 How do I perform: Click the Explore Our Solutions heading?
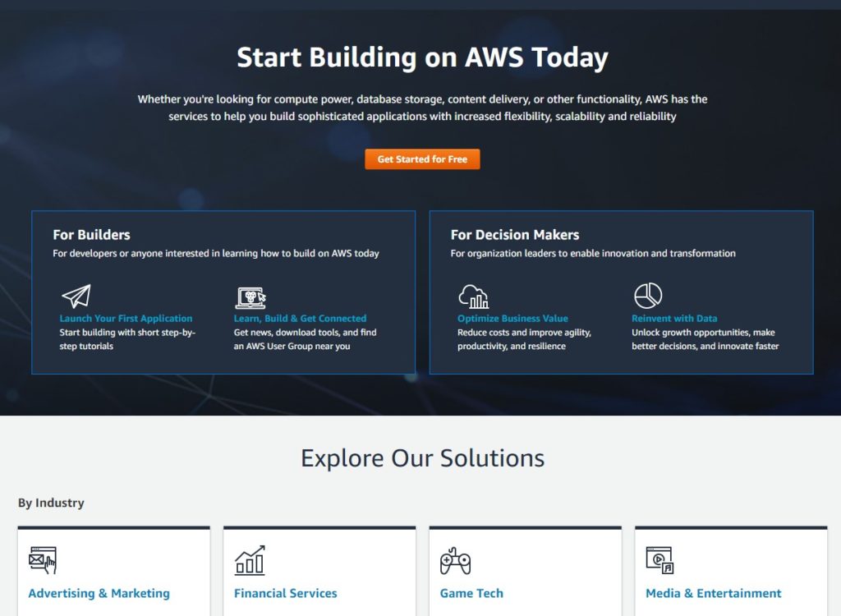[x=423, y=457]
